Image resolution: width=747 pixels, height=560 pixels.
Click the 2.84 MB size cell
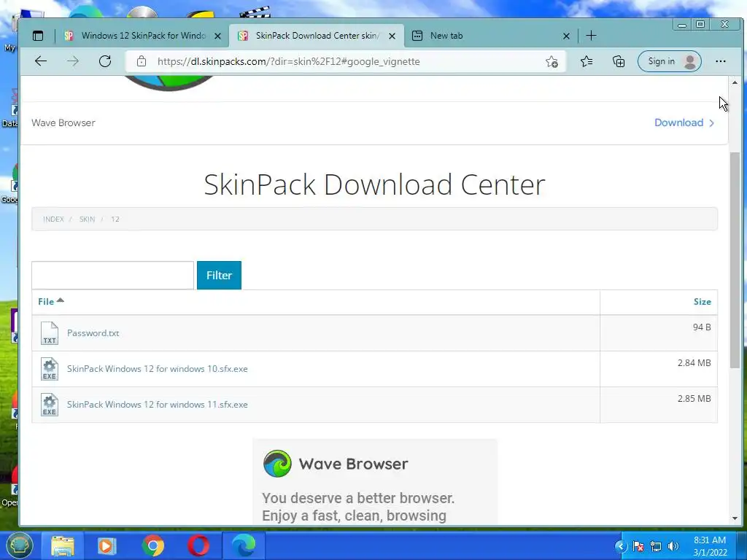659,368
